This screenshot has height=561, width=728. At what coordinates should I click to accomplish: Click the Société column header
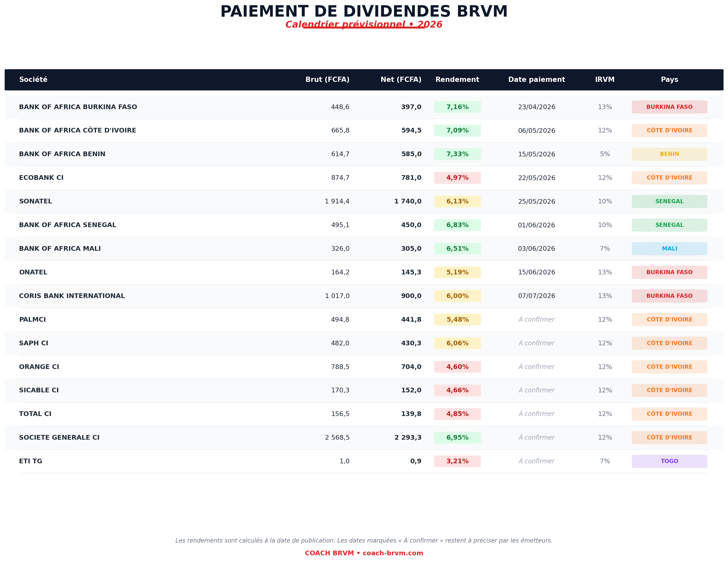(x=33, y=80)
